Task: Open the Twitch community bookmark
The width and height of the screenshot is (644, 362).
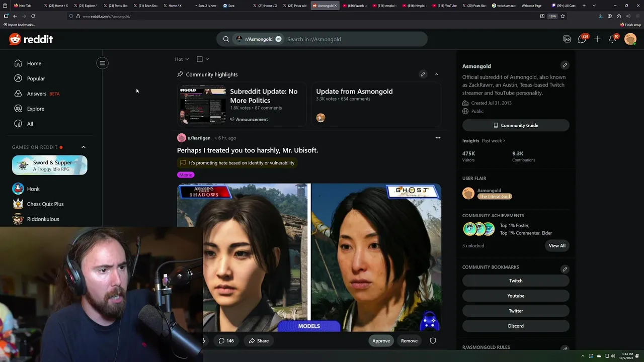Action: pos(516,281)
